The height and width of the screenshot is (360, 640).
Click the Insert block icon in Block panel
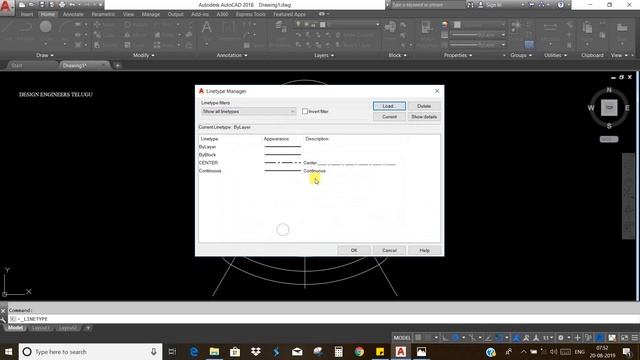pos(390,27)
